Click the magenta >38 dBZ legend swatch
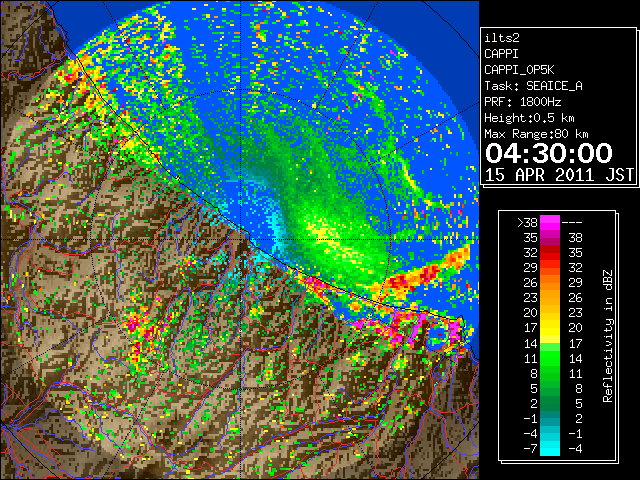640x480 pixels. (x=550, y=223)
